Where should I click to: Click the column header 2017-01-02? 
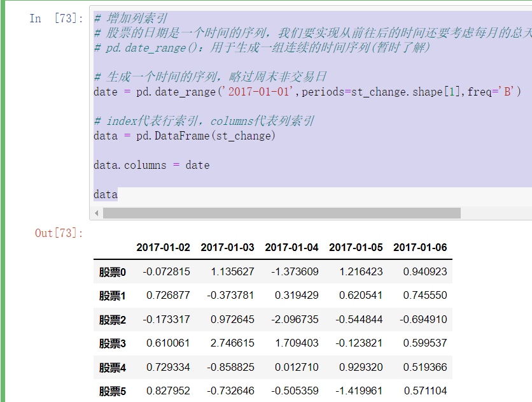pos(163,248)
